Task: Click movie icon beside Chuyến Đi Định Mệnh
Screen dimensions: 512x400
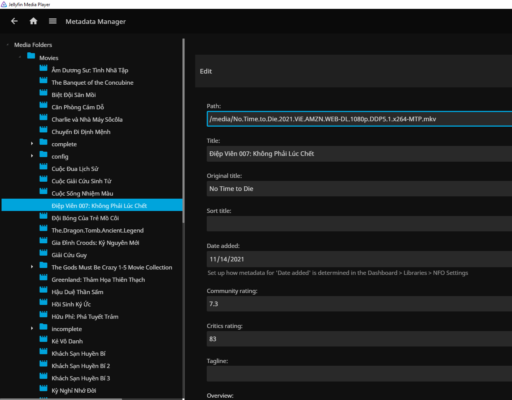Action: pos(43,130)
